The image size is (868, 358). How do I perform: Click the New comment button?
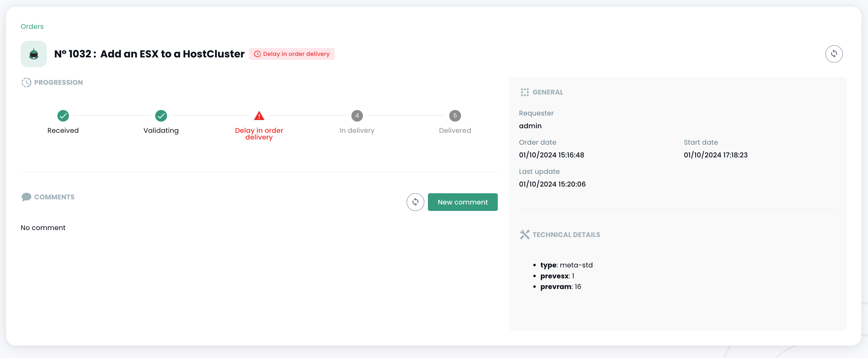[x=463, y=202]
